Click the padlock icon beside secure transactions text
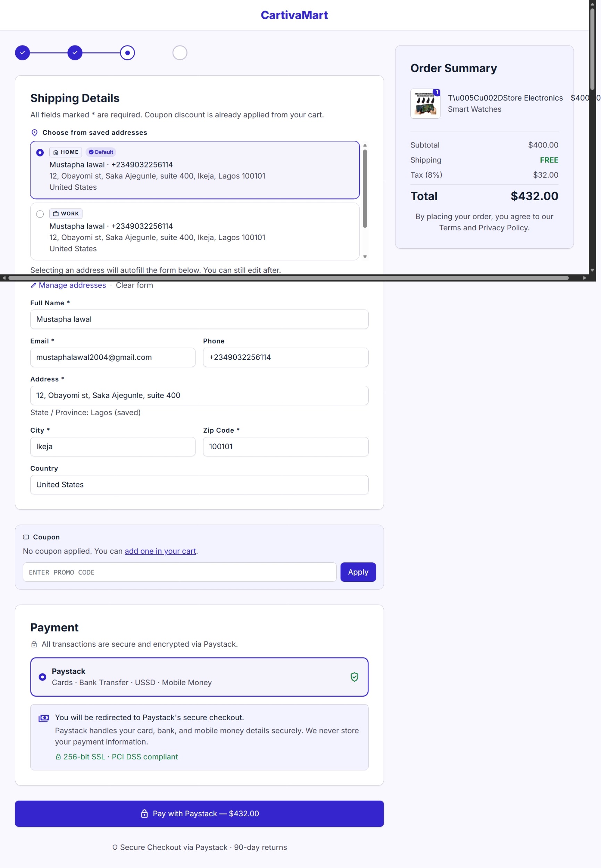 [34, 644]
